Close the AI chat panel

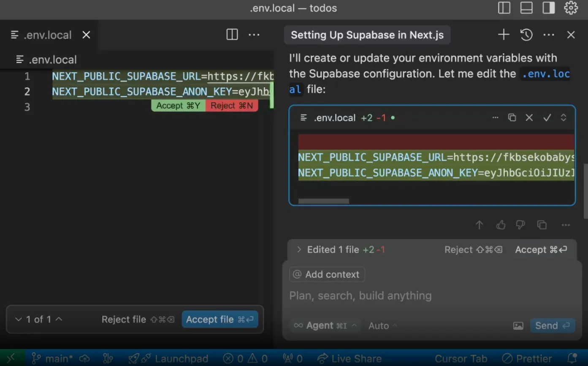pos(571,35)
